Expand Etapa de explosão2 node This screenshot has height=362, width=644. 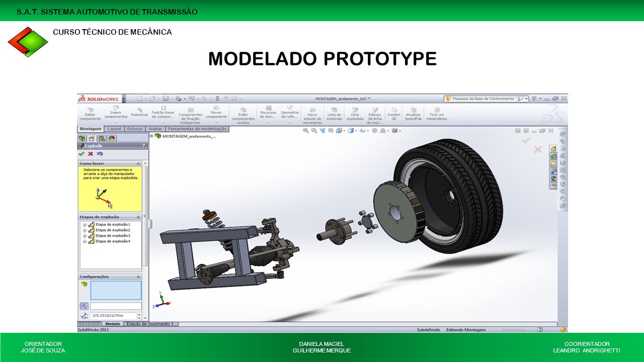pos(85,230)
